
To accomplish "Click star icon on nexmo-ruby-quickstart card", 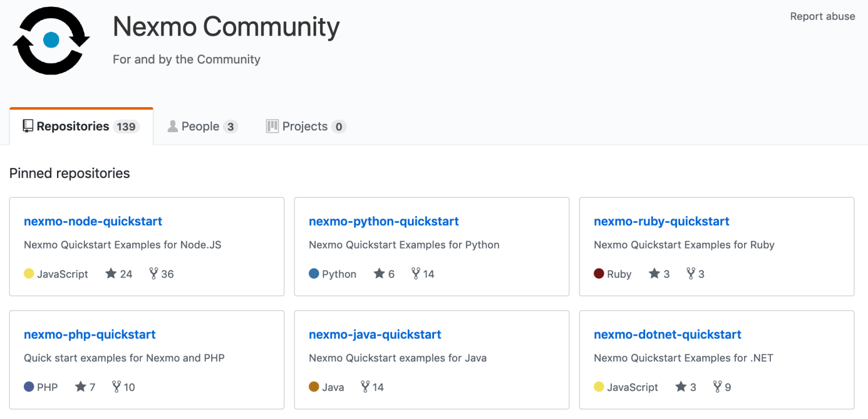I will coord(654,274).
